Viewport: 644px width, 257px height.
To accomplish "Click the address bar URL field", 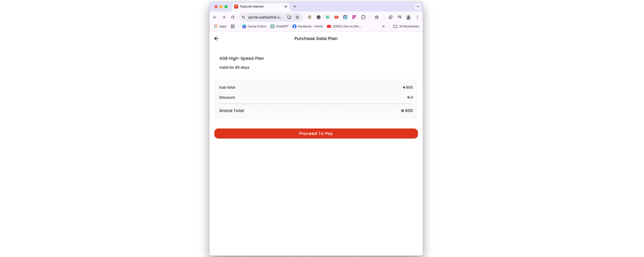I will [265, 17].
